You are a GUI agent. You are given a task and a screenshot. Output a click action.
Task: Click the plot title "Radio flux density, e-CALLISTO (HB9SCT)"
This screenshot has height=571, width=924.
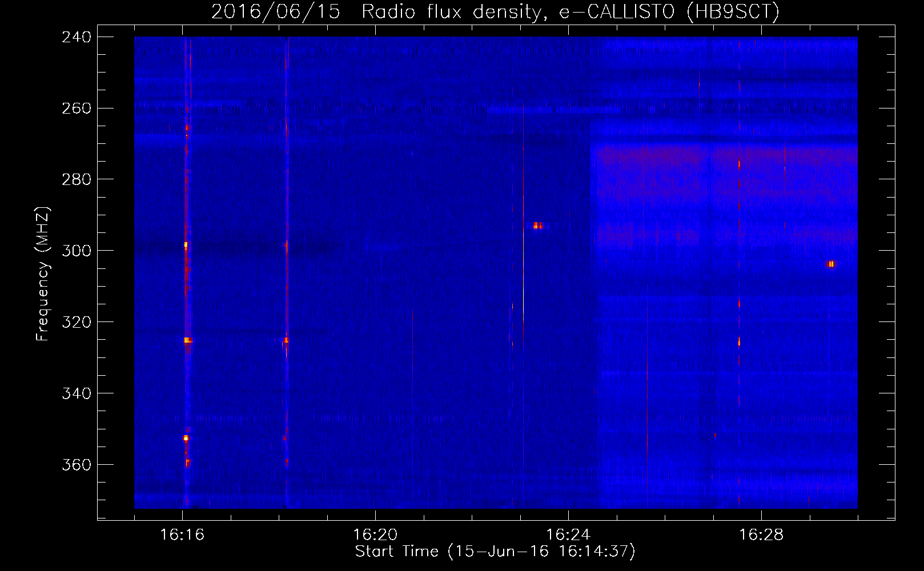pyautogui.click(x=571, y=11)
